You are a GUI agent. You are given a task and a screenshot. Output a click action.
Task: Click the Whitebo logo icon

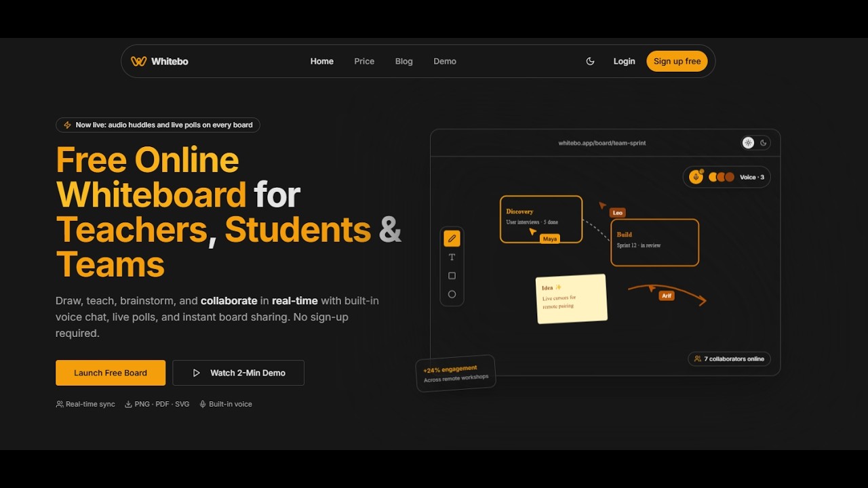coord(139,61)
